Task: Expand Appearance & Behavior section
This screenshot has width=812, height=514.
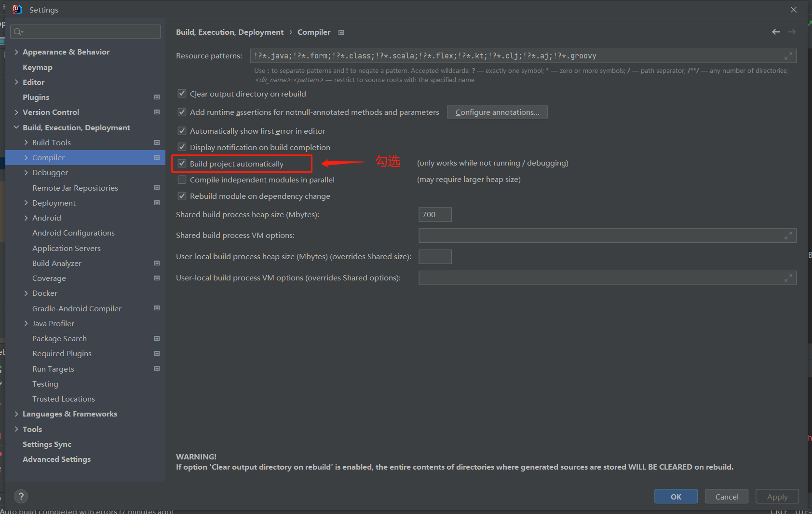Action: (16, 52)
